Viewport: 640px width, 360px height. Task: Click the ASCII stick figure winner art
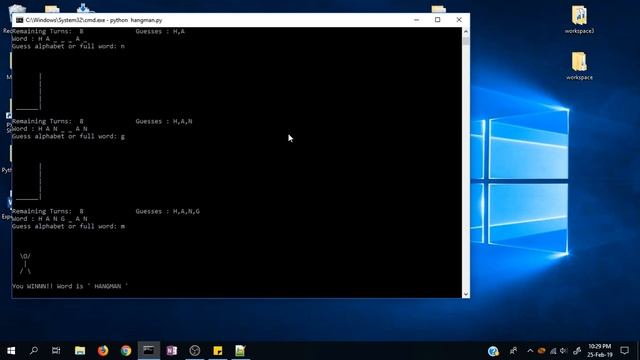tap(25, 263)
